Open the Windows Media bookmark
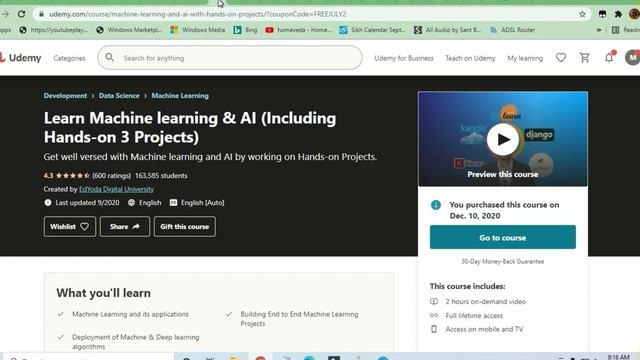The height and width of the screenshot is (360, 640). tap(198, 30)
